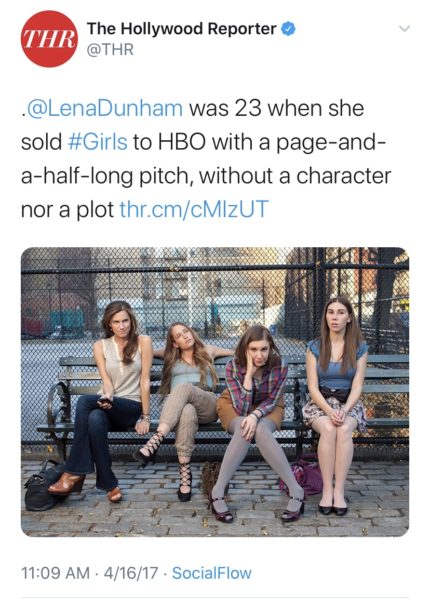Open the #Girls hashtag
The image size is (430, 600).
point(97,142)
